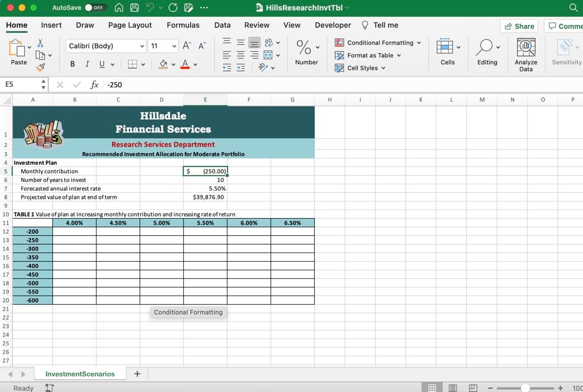Click the Merge and Center icon

pos(268,55)
